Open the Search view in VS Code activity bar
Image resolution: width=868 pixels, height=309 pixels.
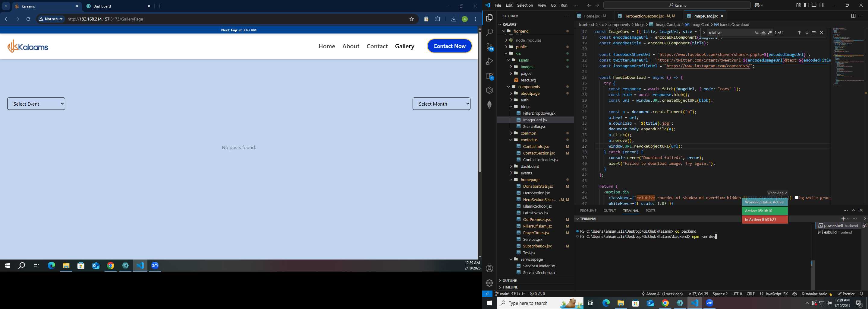pyautogui.click(x=489, y=32)
